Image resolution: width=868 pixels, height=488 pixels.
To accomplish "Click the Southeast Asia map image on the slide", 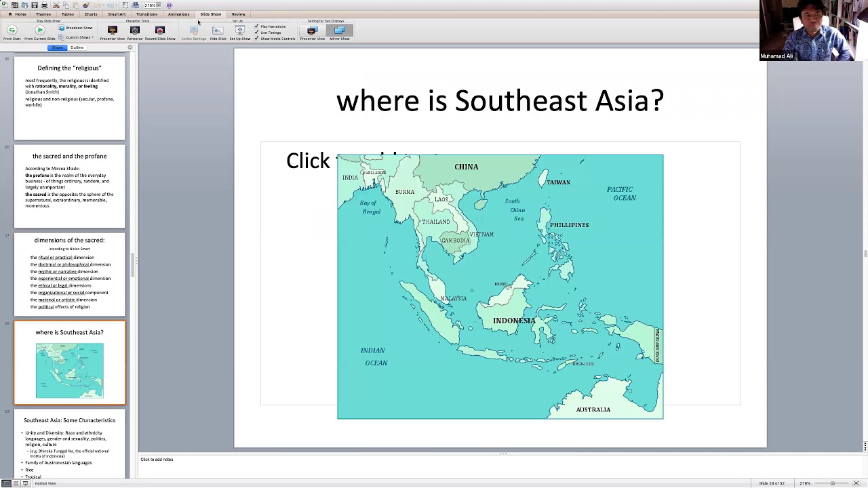I will (x=500, y=287).
